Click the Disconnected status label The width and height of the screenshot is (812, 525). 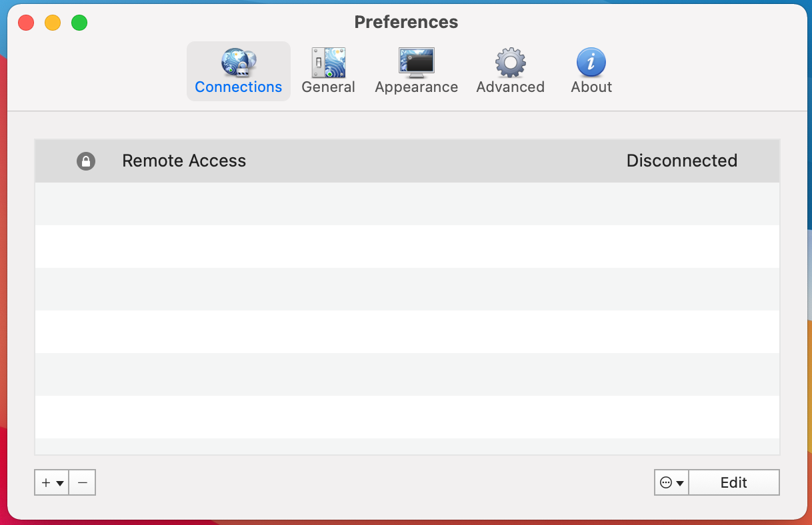pos(682,161)
